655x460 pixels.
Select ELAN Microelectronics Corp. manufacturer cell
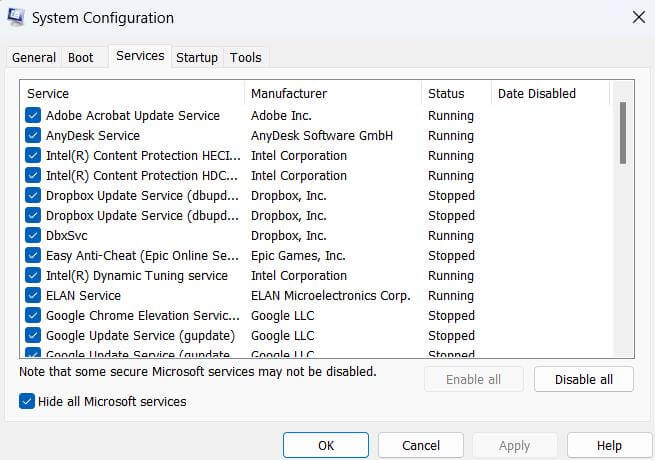[x=331, y=296]
